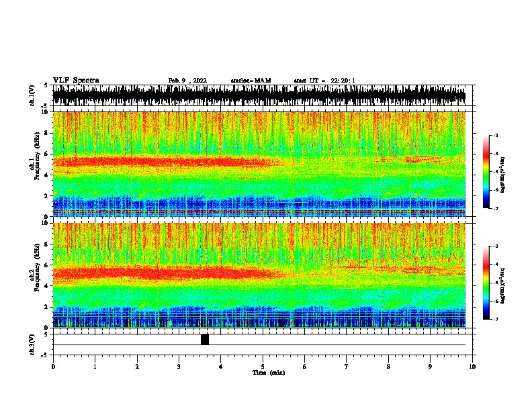The image size is (532, 411).
Task: Click the time axis tick label "4"
Action: 221,367
